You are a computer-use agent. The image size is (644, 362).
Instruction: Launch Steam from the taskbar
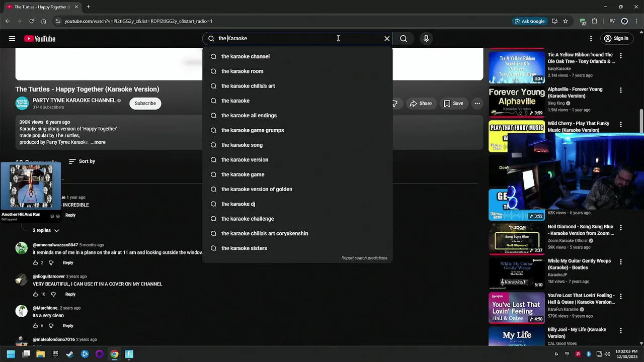70,354
